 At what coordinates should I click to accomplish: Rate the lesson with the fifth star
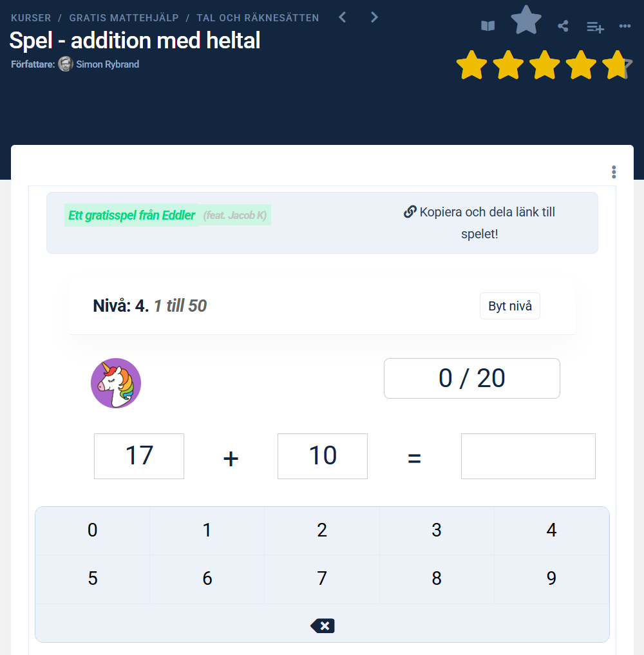pyautogui.click(x=617, y=65)
